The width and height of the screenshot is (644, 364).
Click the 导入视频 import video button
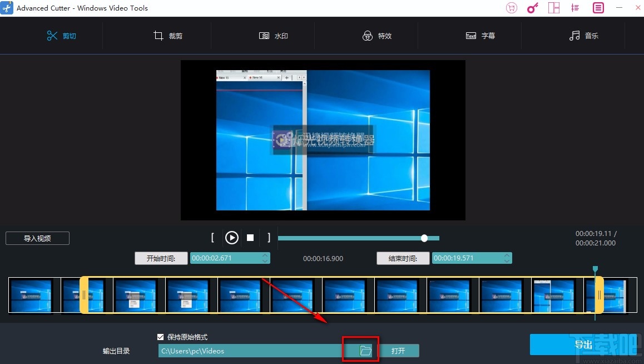tap(37, 238)
